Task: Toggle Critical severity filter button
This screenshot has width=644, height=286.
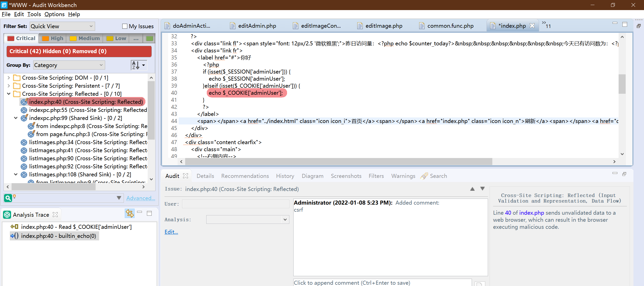Action: click(21, 38)
